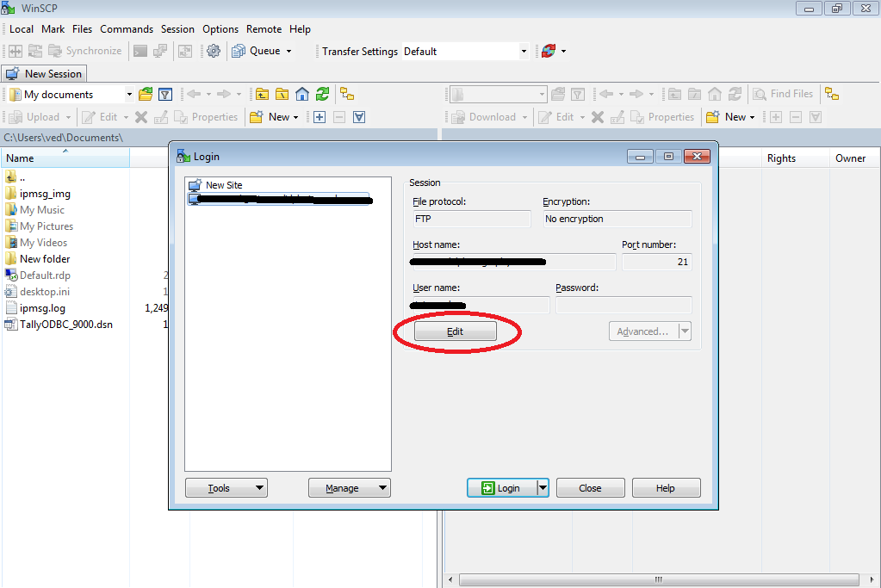Click the Close button in Login dialog
Viewport: 881px width, 588px height.
590,488
